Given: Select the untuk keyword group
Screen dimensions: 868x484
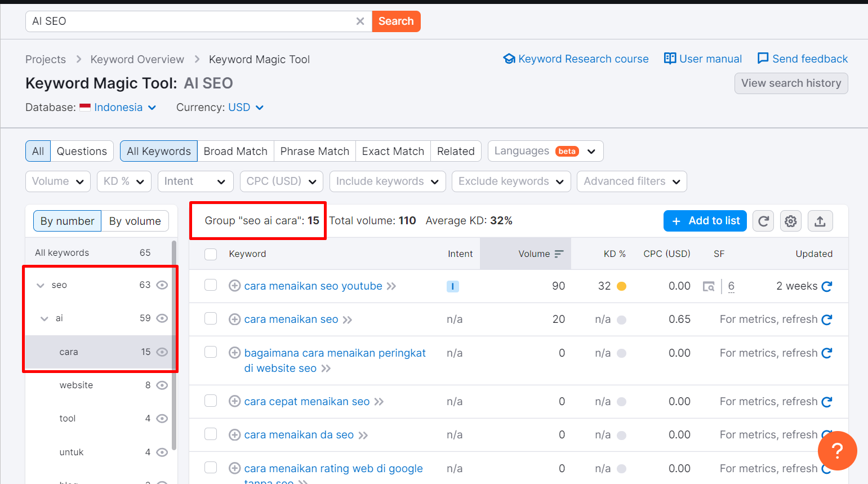Looking at the screenshot, I should click(x=99, y=452).
